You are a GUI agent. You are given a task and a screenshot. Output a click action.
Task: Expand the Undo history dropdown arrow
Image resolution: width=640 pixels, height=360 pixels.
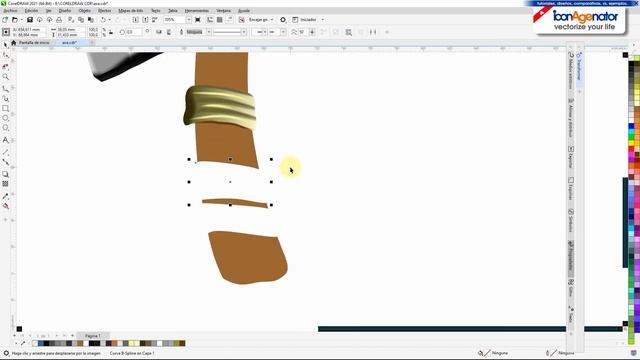[x=109, y=20]
